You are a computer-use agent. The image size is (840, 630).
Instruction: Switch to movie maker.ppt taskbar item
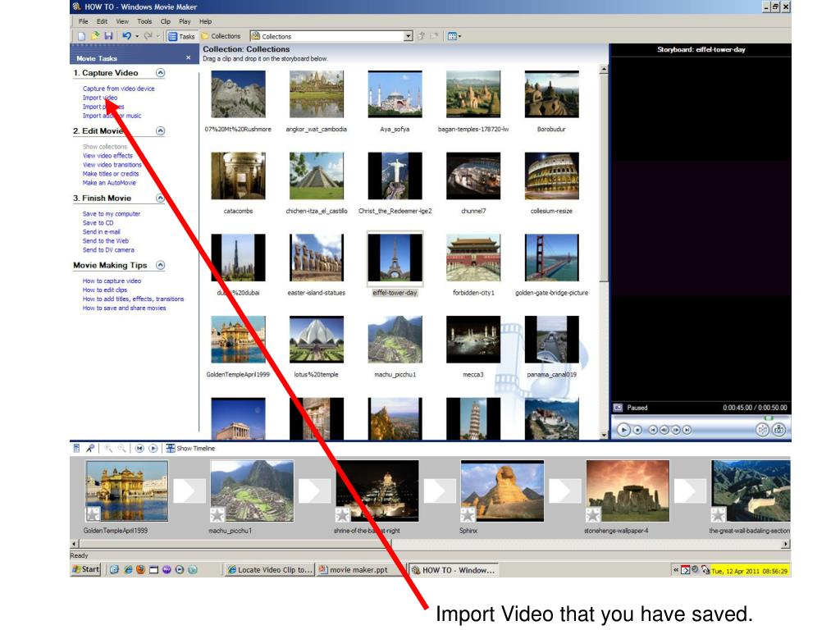[x=360, y=570]
